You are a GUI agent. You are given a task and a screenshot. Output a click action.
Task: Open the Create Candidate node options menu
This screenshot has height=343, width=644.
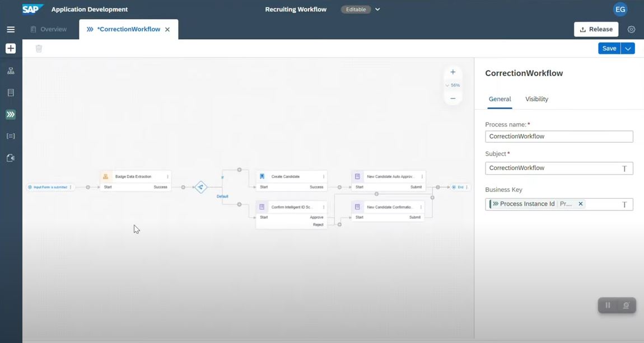click(323, 176)
